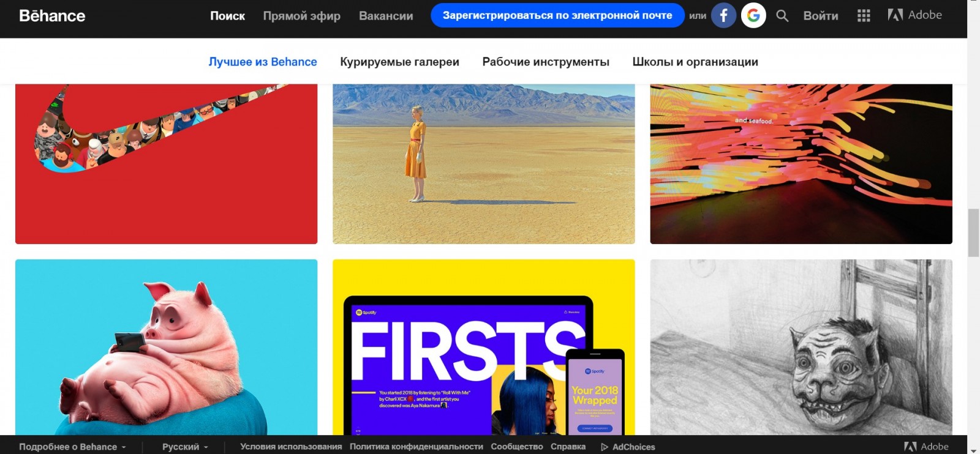Image resolution: width=980 pixels, height=454 pixels.
Task: Open search via magnifying glass icon
Action: [782, 16]
